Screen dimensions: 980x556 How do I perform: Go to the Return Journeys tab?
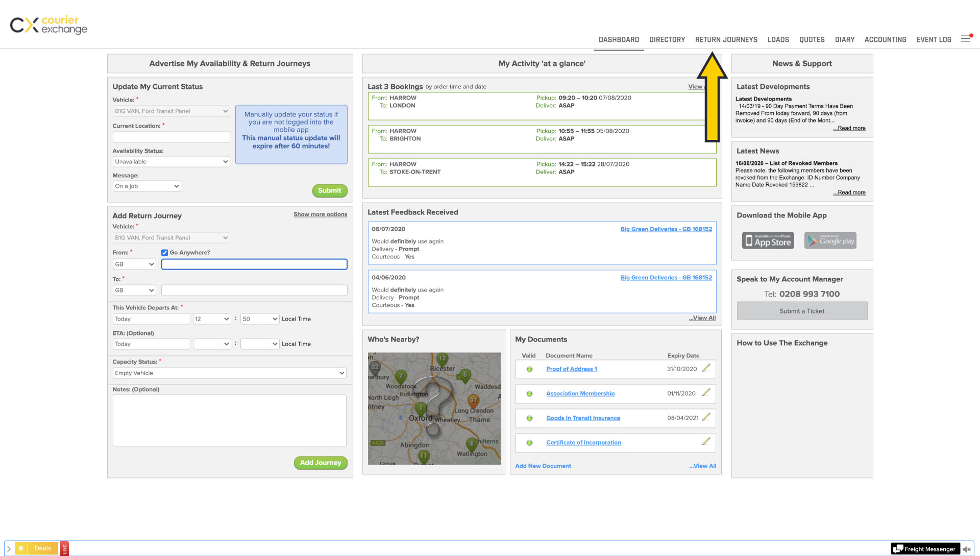(726, 40)
